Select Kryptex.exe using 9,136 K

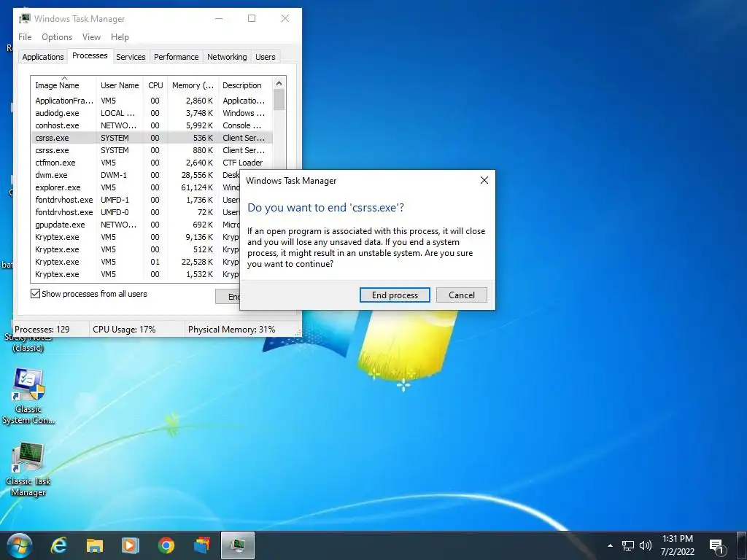pyautogui.click(x=136, y=237)
